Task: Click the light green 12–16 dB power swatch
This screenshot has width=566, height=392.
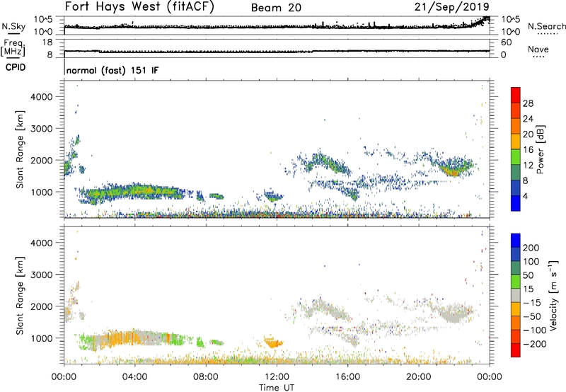Action: click(516, 156)
